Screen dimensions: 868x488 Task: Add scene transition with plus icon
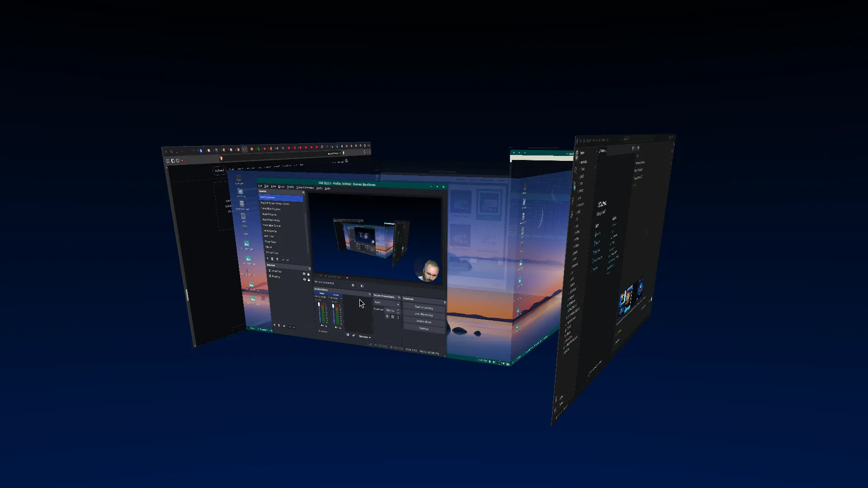[x=387, y=316]
